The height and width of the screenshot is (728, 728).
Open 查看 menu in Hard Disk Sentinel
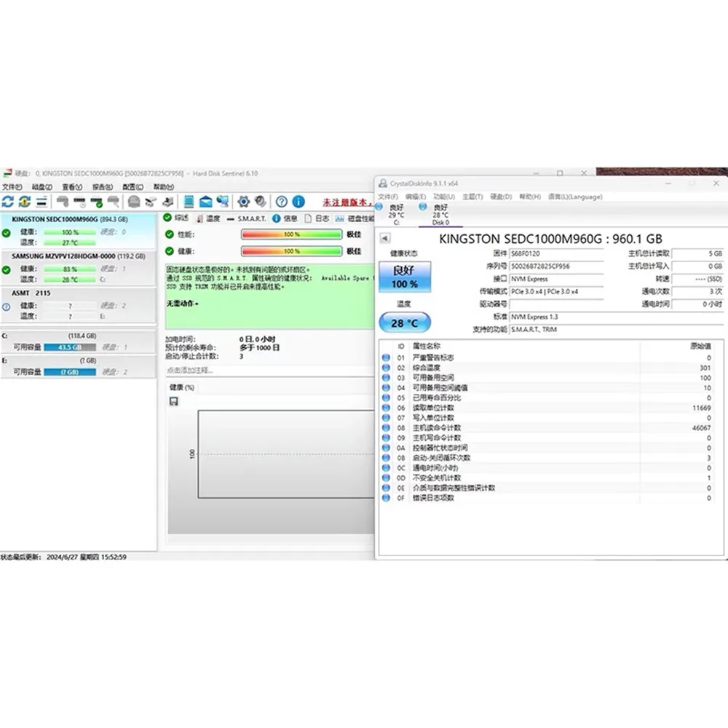tap(72, 186)
